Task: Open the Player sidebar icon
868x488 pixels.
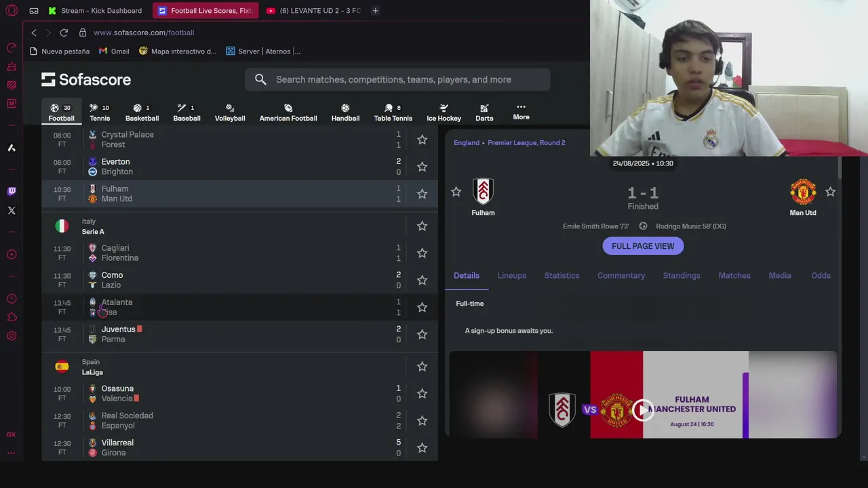Action: coord(12,255)
